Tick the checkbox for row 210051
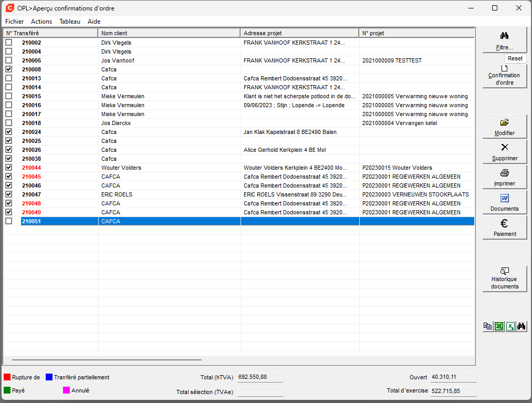The width and height of the screenshot is (532, 403). click(x=9, y=221)
